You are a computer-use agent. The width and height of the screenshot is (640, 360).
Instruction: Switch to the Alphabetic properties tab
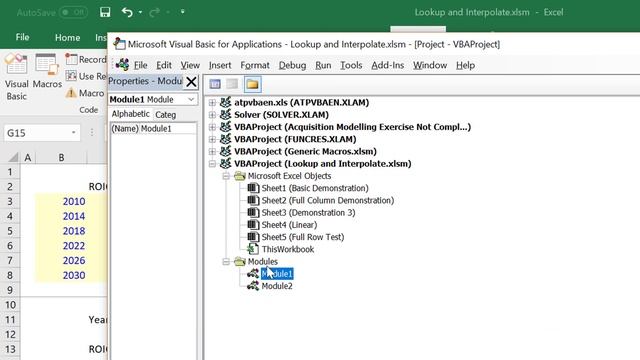tap(130, 114)
